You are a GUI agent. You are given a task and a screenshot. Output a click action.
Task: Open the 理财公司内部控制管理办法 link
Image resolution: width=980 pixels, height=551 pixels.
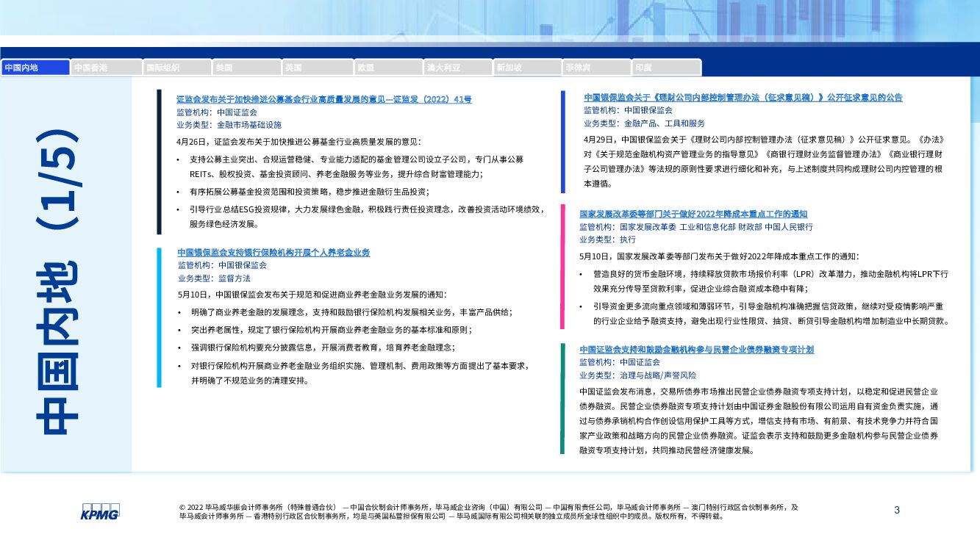pyautogui.click(x=743, y=97)
